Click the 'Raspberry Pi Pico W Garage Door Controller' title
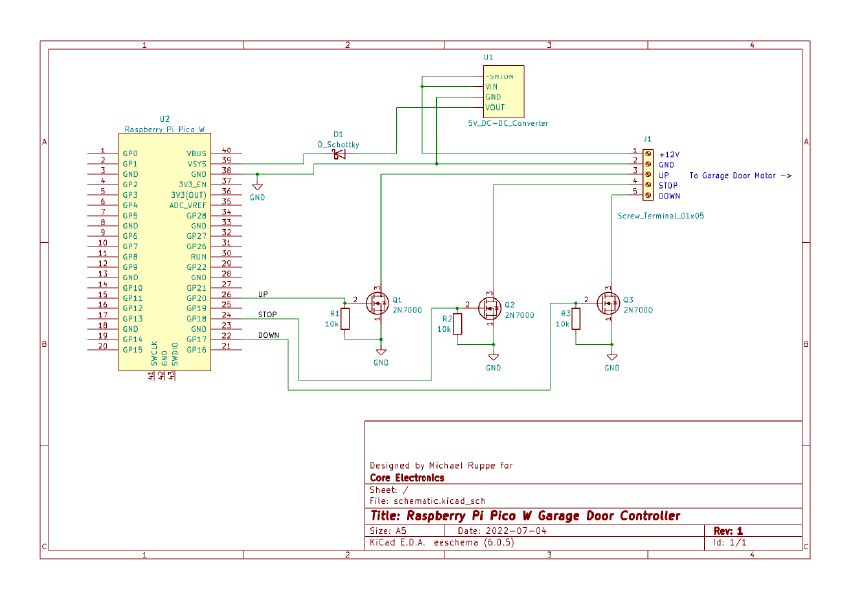 [x=543, y=516]
